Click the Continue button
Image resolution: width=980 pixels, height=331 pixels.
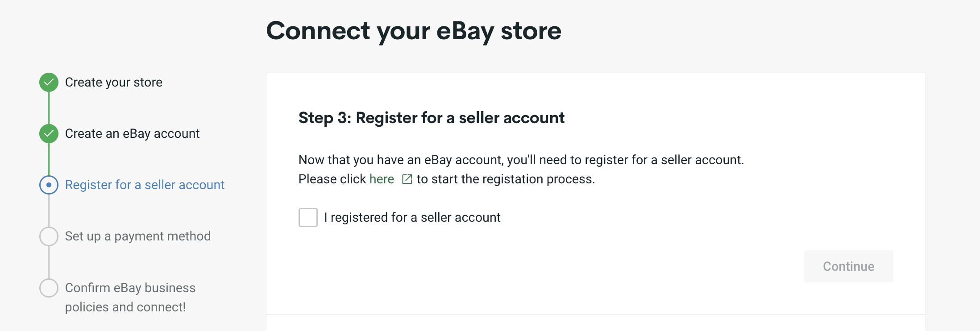click(x=848, y=266)
